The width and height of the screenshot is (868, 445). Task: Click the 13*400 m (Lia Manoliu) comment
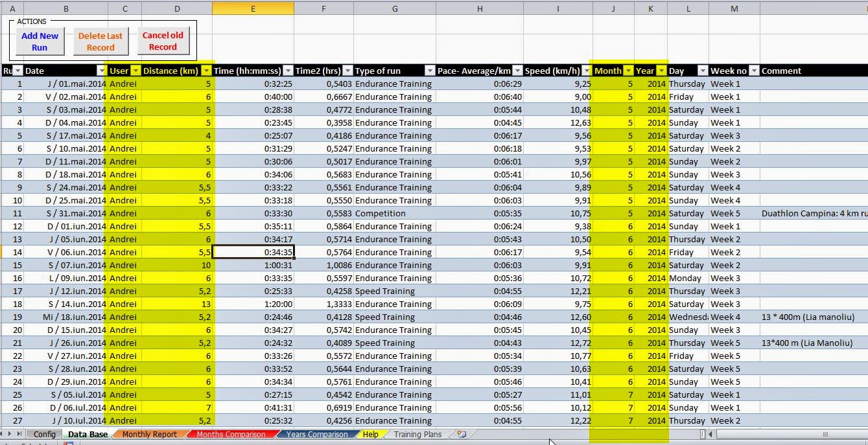click(814, 343)
